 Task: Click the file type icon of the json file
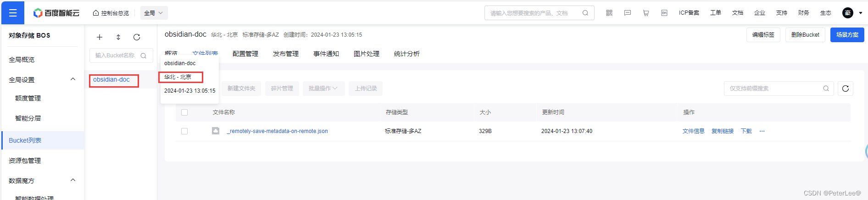pyautogui.click(x=216, y=131)
